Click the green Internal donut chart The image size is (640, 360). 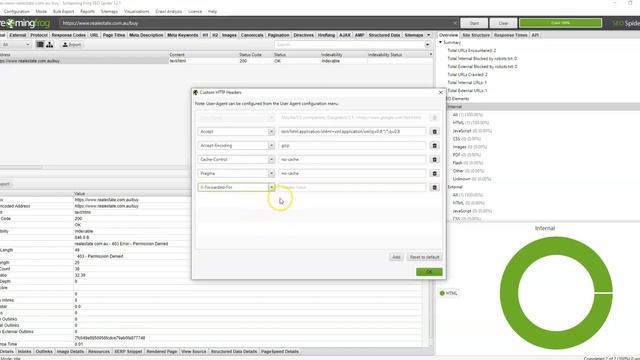(x=556, y=293)
